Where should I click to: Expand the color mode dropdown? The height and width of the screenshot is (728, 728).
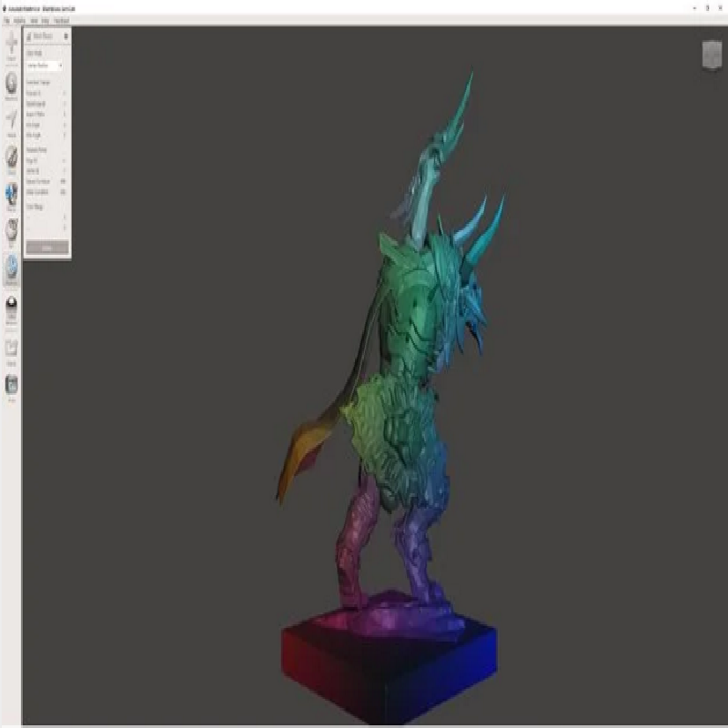tap(45, 66)
